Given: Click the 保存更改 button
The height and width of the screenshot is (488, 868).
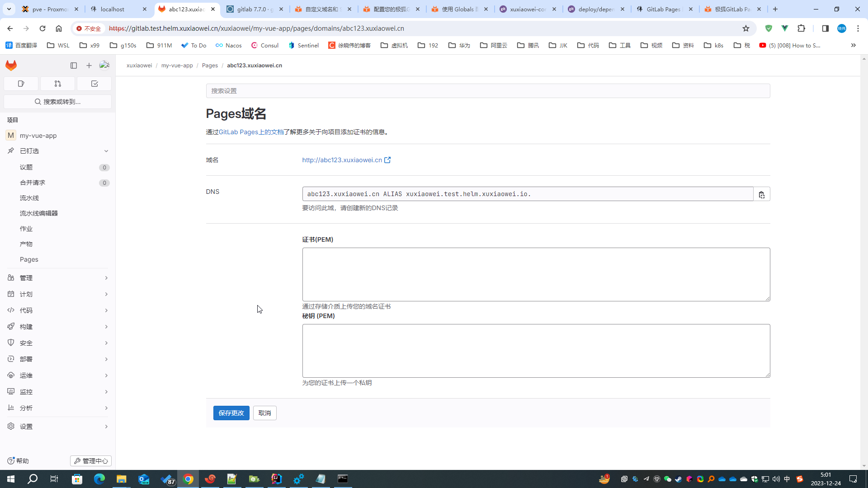Looking at the screenshot, I should 231,413.
